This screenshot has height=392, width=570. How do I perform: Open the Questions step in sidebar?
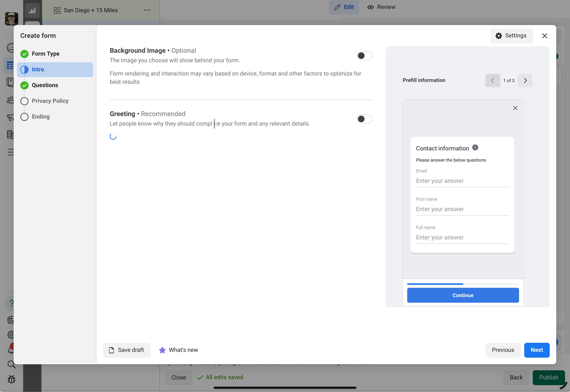coord(45,85)
